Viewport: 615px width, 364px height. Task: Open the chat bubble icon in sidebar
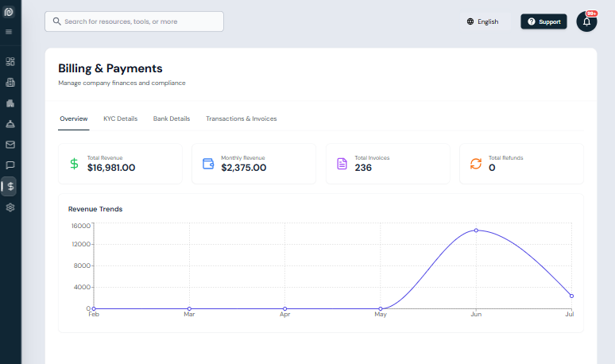click(10, 165)
